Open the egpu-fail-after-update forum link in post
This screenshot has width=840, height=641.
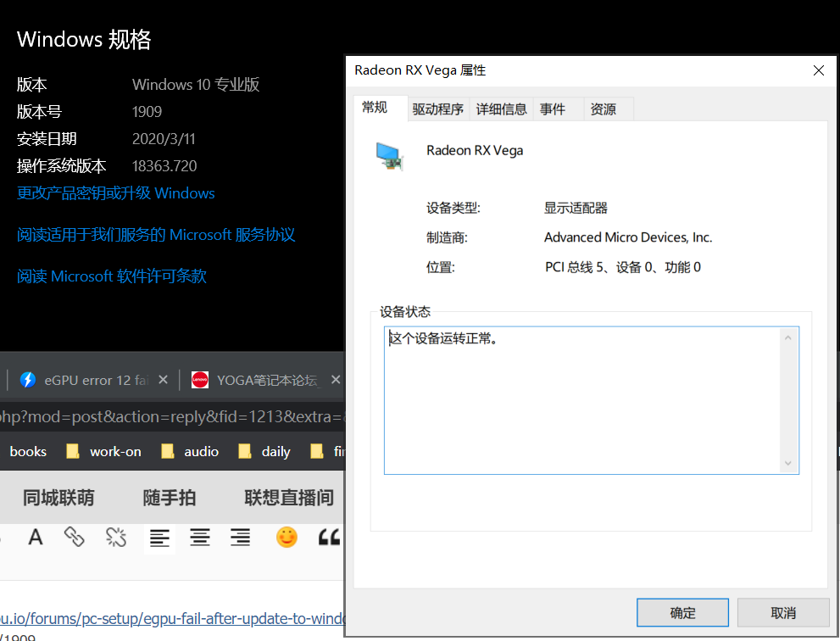click(173, 618)
